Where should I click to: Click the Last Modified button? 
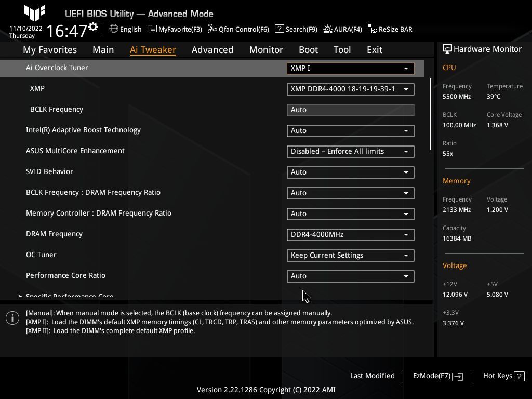[x=372, y=376]
